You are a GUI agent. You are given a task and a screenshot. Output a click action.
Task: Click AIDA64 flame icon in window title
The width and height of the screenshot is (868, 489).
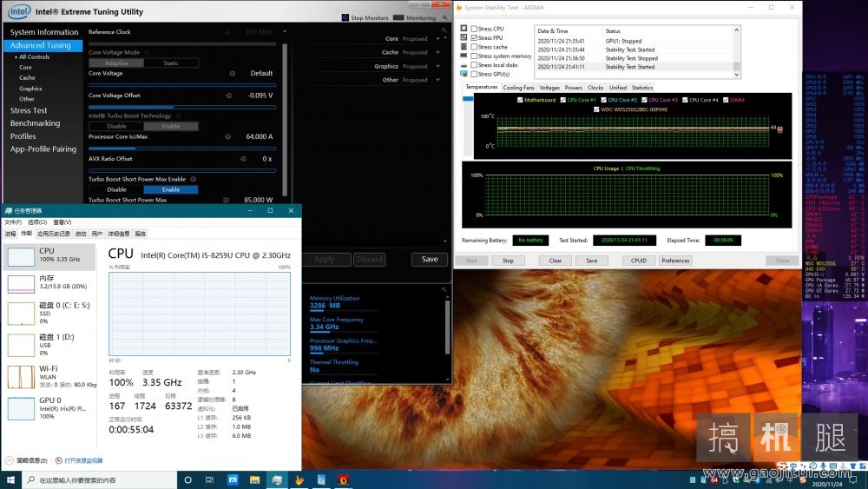(459, 8)
